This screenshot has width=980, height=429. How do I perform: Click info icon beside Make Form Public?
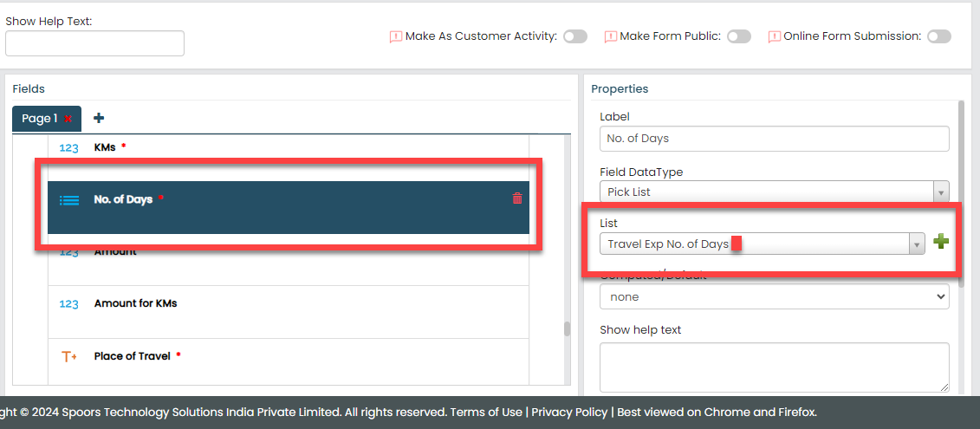[x=610, y=36]
